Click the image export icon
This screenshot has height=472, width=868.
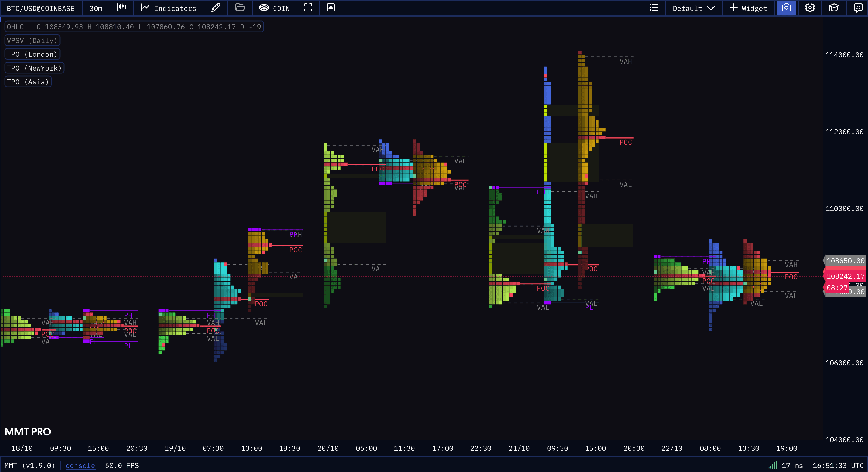click(331, 8)
